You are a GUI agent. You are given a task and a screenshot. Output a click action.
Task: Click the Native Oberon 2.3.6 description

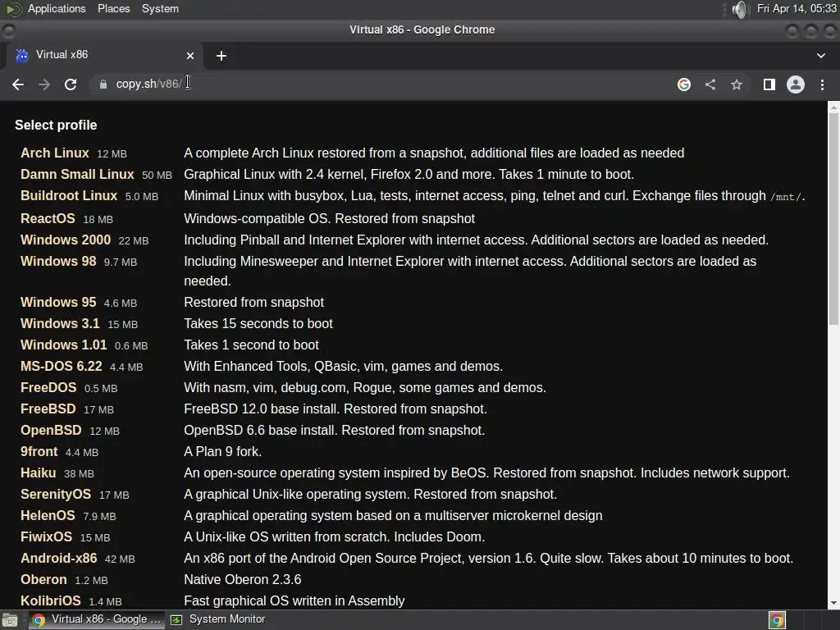coord(243,580)
